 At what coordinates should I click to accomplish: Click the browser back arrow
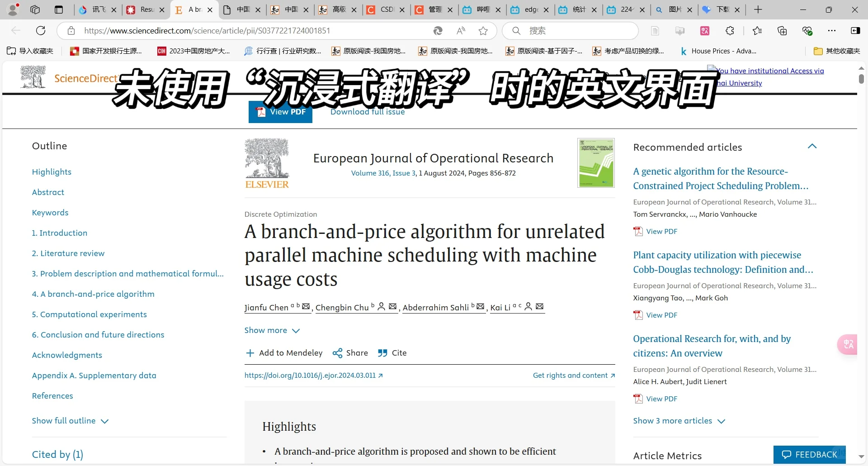(16, 31)
